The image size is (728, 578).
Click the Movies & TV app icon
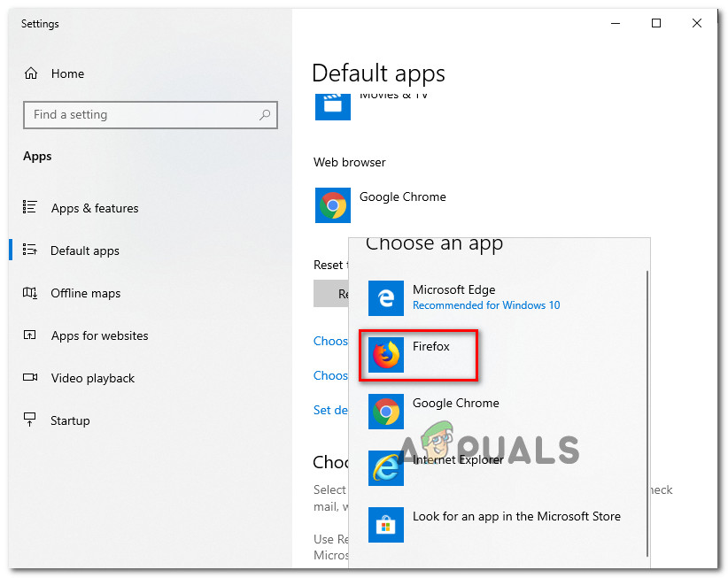pyautogui.click(x=333, y=107)
